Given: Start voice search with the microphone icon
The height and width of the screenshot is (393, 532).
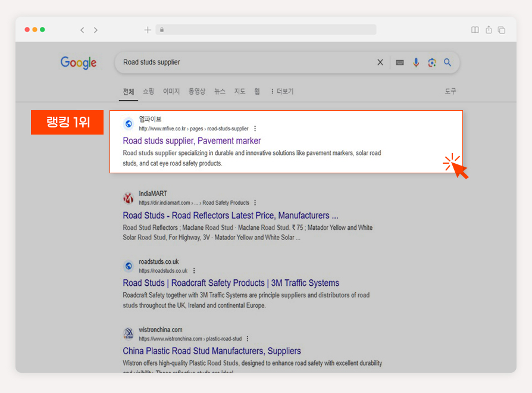Looking at the screenshot, I should click(x=416, y=63).
